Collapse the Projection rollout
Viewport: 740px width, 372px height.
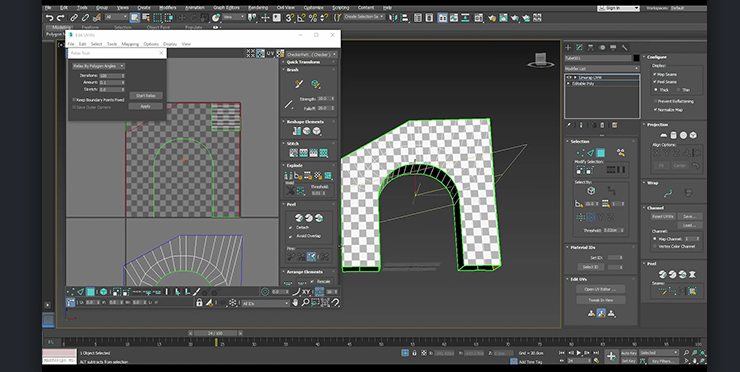coord(657,125)
